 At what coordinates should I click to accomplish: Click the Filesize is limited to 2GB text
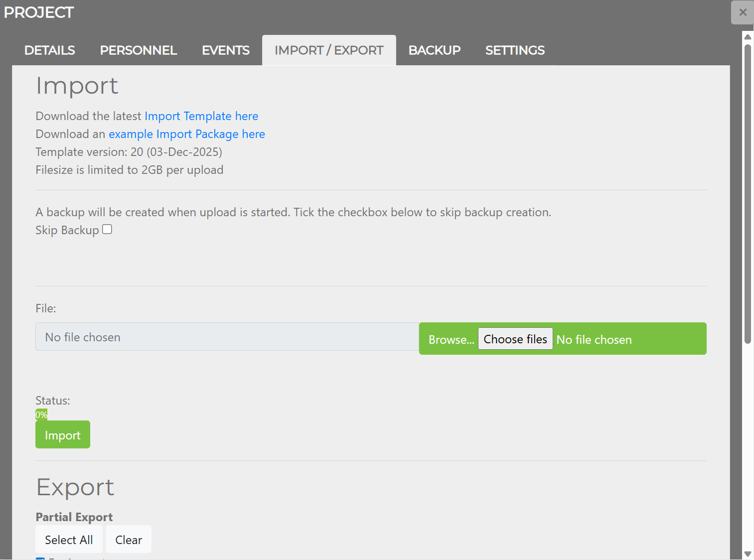point(130,170)
